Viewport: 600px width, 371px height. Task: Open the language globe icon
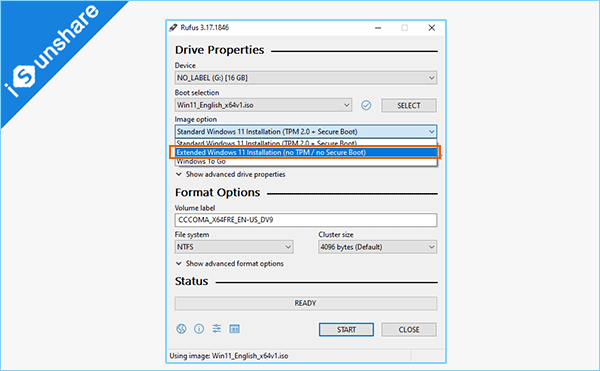coord(181,329)
